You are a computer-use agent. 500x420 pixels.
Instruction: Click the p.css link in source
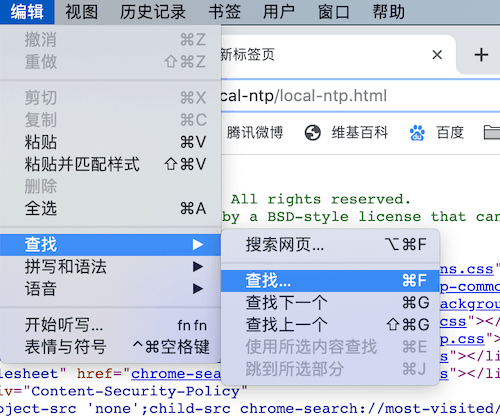[x=462, y=339]
